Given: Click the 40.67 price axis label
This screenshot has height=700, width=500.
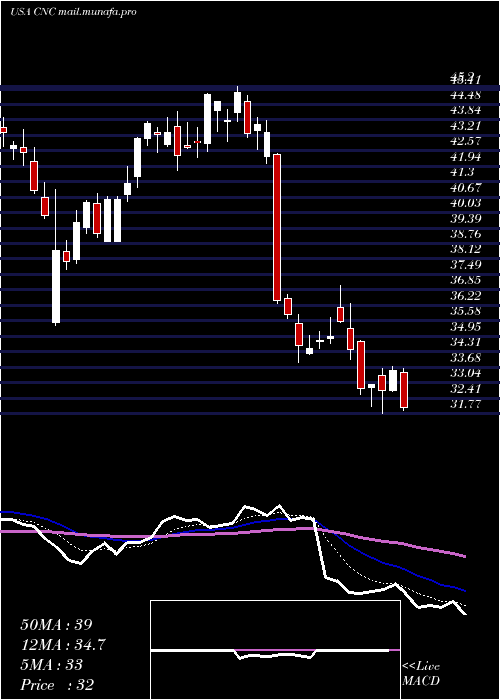Looking at the screenshot, I should click(x=466, y=188).
